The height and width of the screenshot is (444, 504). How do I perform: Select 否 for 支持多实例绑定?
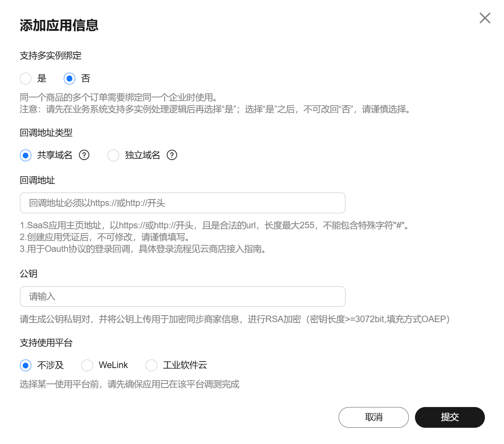pyautogui.click(x=70, y=78)
